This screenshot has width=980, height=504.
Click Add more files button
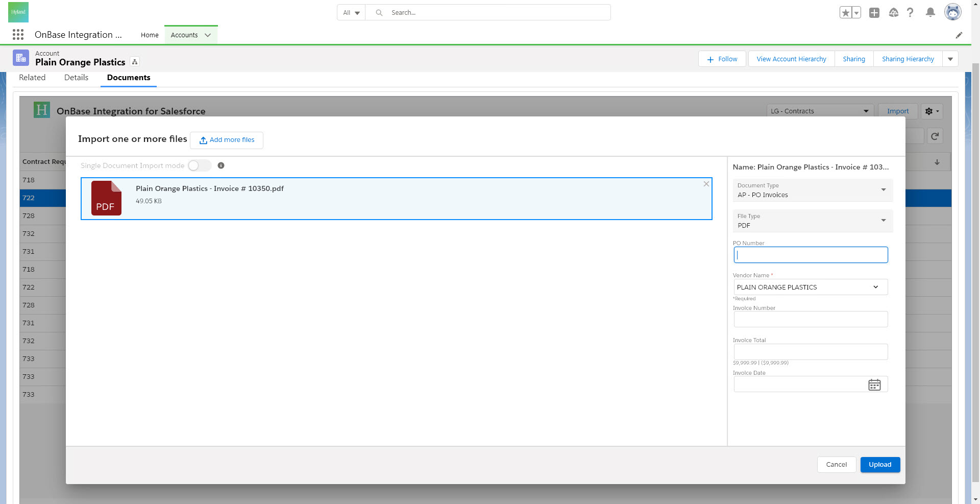coord(227,140)
